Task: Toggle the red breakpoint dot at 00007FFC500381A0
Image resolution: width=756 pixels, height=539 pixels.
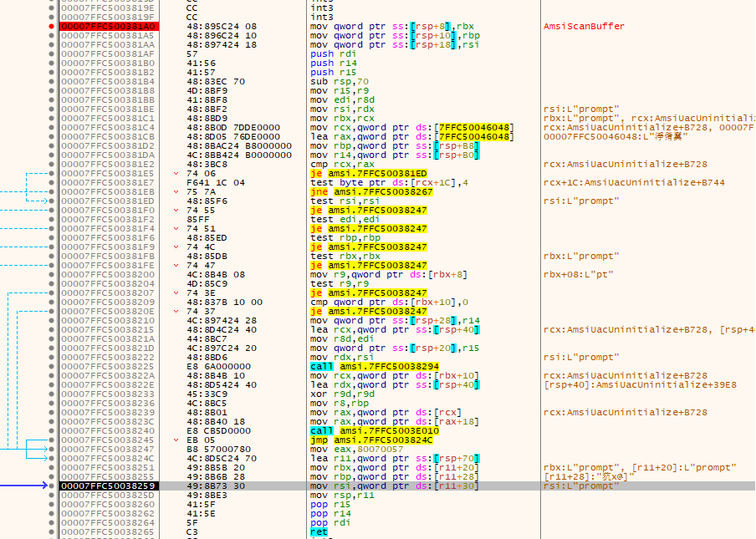Action: tap(52, 27)
